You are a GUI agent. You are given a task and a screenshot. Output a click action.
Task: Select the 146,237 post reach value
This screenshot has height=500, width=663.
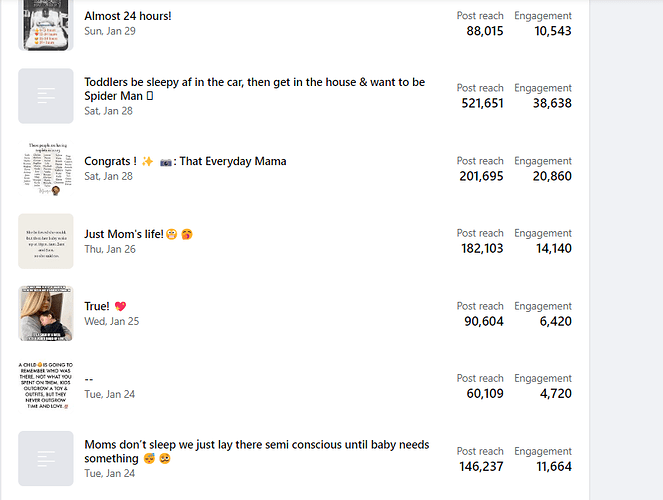481,467
